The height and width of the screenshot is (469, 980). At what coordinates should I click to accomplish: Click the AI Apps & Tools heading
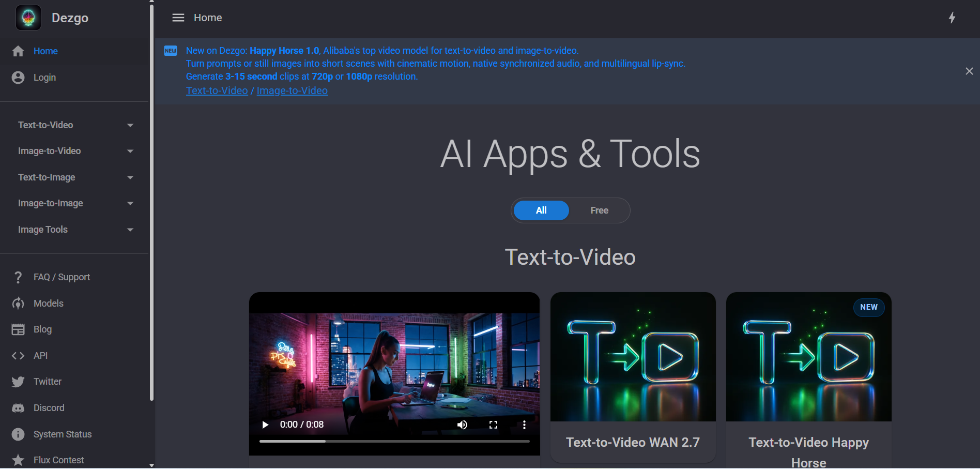(570, 154)
